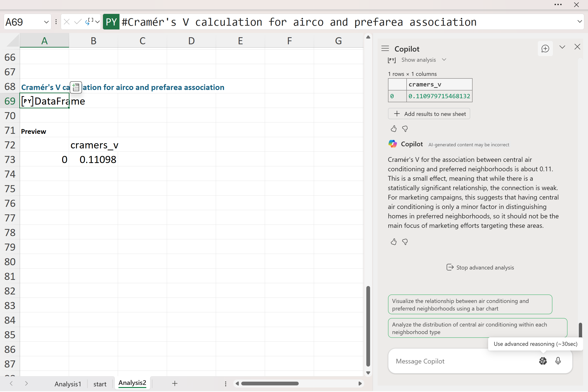Like the cramers_v analysis table result
The height and width of the screenshot is (392, 588).
393,129
